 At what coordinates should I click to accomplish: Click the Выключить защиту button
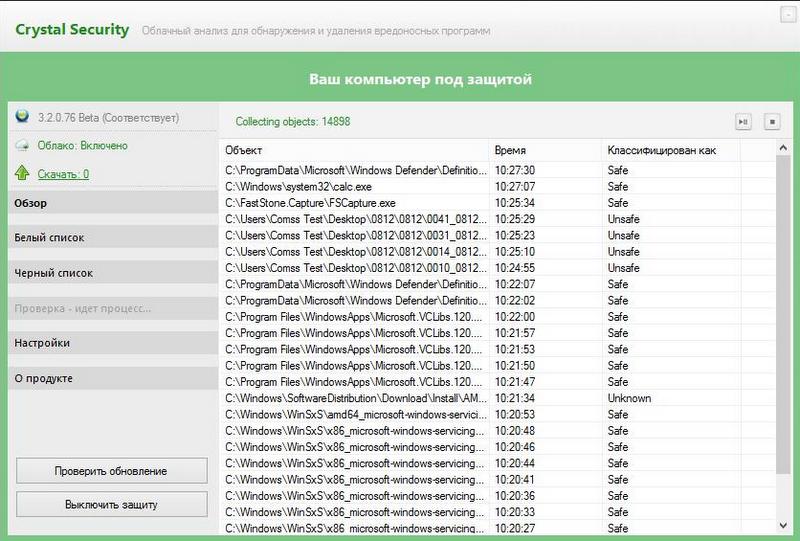(x=112, y=504)
